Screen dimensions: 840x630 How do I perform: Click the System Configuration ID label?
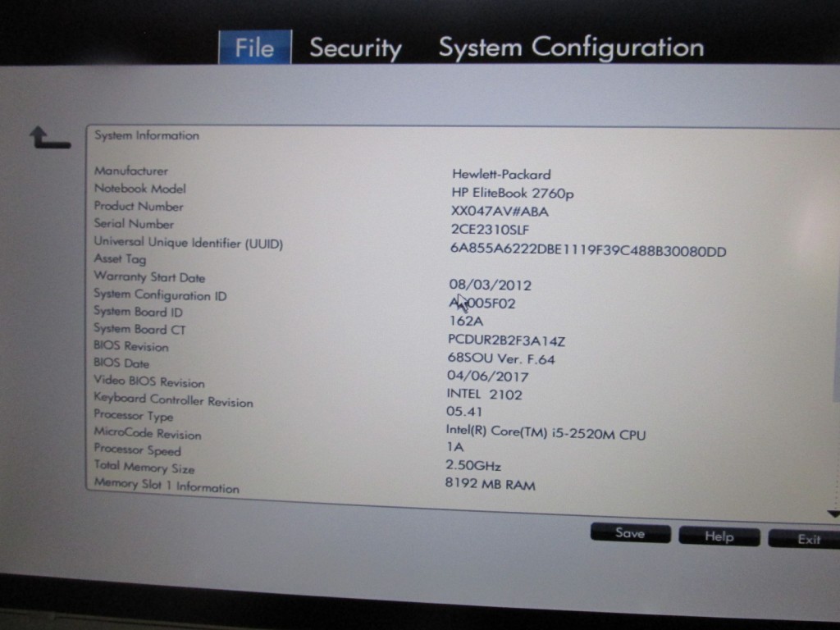click(160, 295)
